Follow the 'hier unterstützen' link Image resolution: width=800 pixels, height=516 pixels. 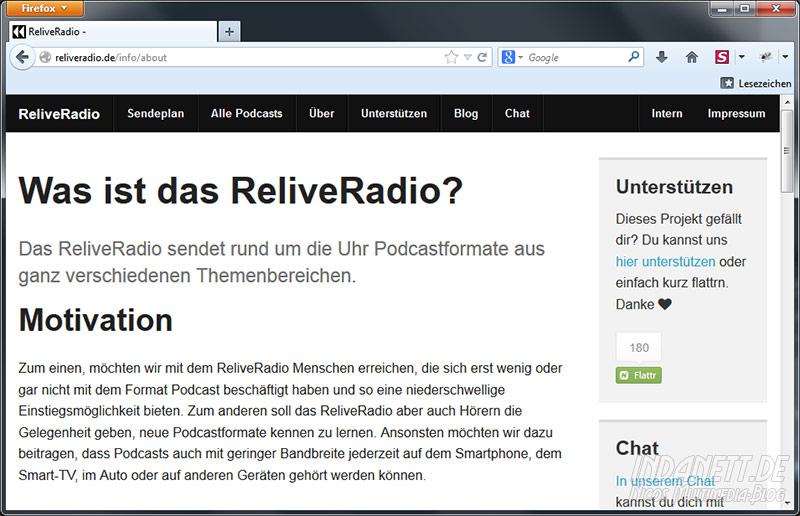[x=665, y=261]
